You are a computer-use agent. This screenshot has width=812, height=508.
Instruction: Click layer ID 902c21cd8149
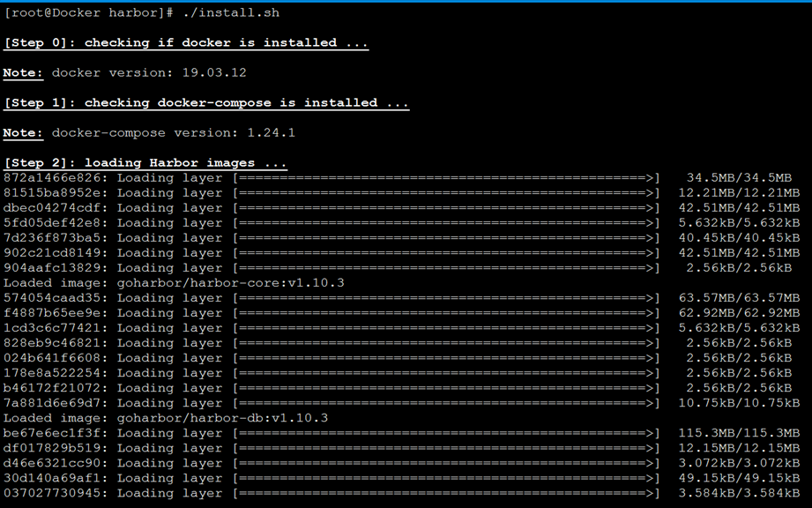click(52, 253)
